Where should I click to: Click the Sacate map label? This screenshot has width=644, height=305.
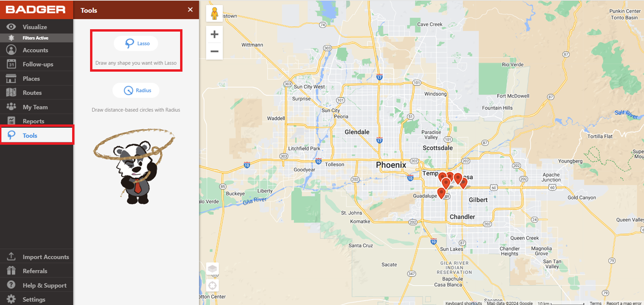point(389,264)
